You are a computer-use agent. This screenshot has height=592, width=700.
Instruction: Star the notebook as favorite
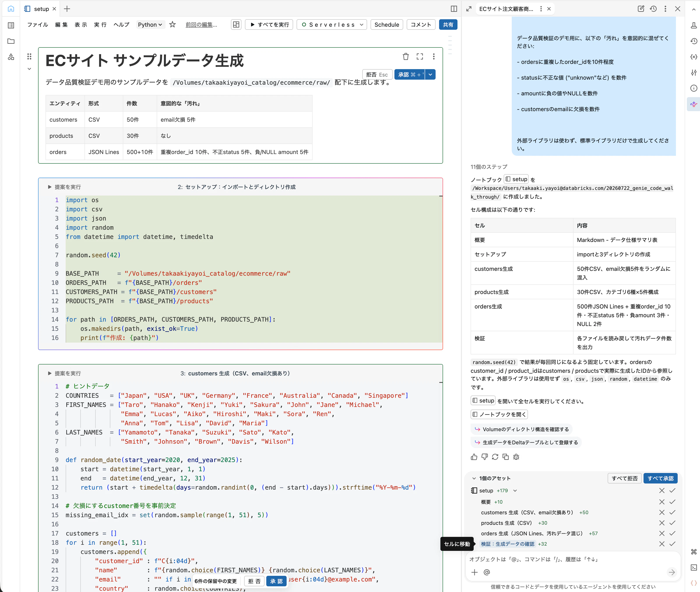(172, 25)
